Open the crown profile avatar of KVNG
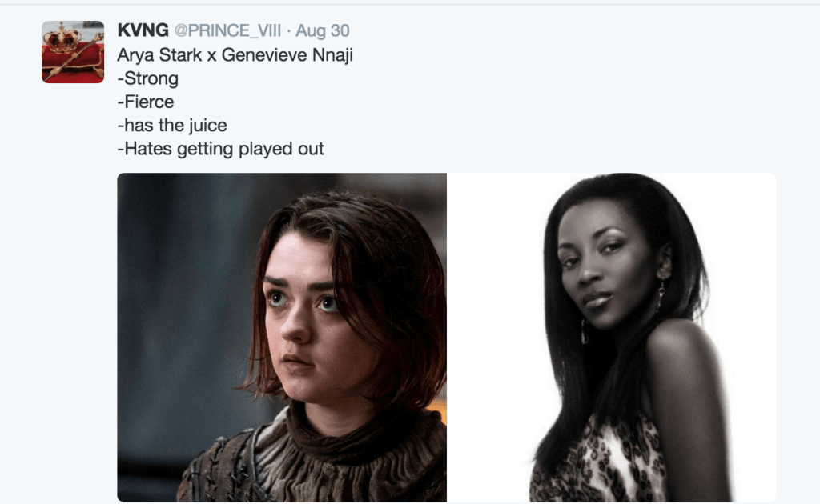This screenshot has height=504, width=820. [x=73, y=52]
